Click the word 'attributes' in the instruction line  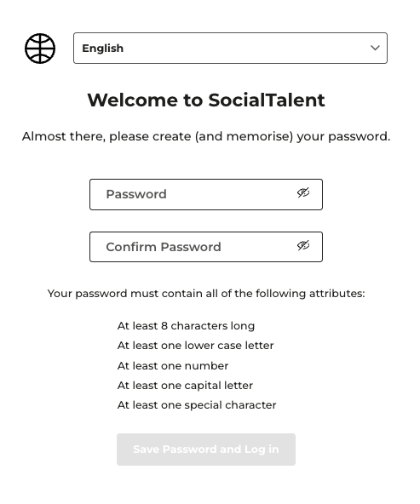click(336, 294)
